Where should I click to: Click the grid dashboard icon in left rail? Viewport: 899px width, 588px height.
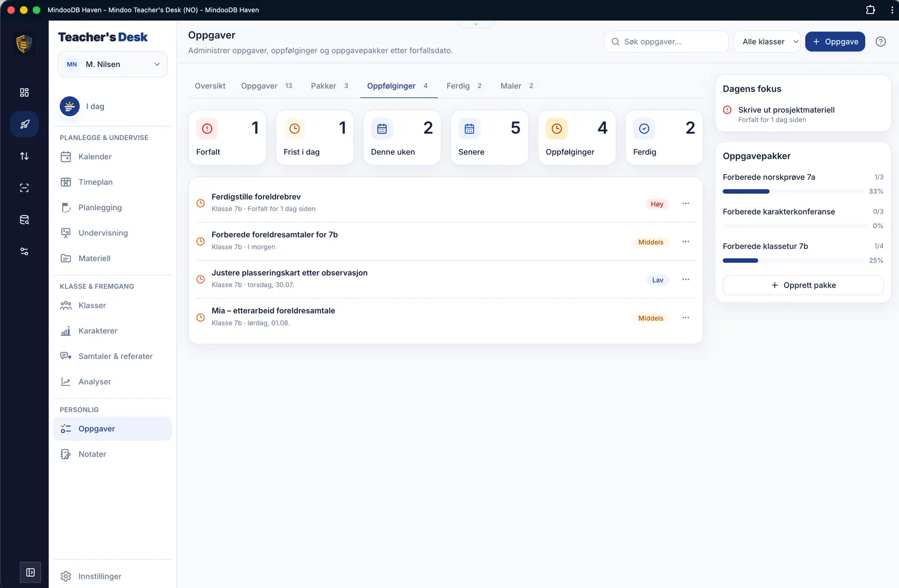(x=24, y=93)
